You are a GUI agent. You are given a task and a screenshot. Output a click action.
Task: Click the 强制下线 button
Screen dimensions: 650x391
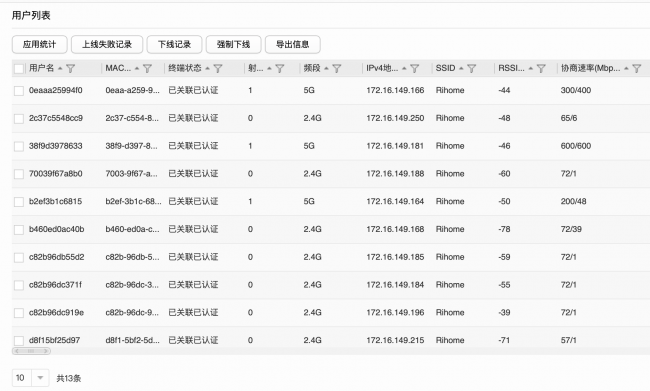(233, 44)
